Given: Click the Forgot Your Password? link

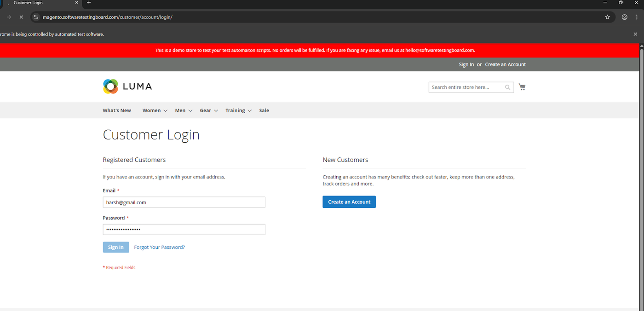Looking at the screenshot, I should click(159, 247).
